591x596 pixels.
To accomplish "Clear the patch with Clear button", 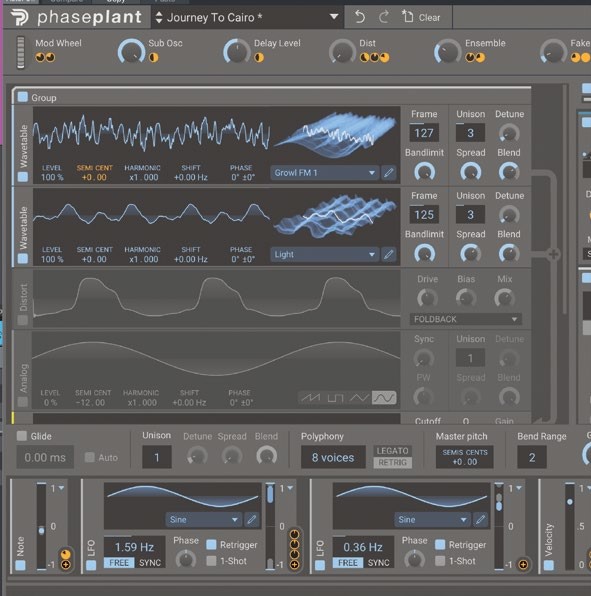I will pyautogui.click(x=421, y=17).
